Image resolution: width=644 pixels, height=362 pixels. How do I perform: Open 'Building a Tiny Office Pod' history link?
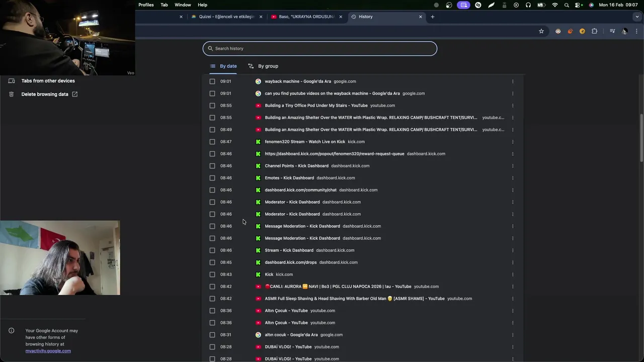pos(316,106)
